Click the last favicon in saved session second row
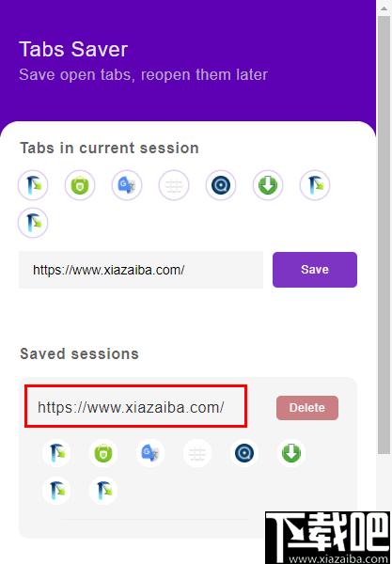The image size is (392, 564). (103, 491)
